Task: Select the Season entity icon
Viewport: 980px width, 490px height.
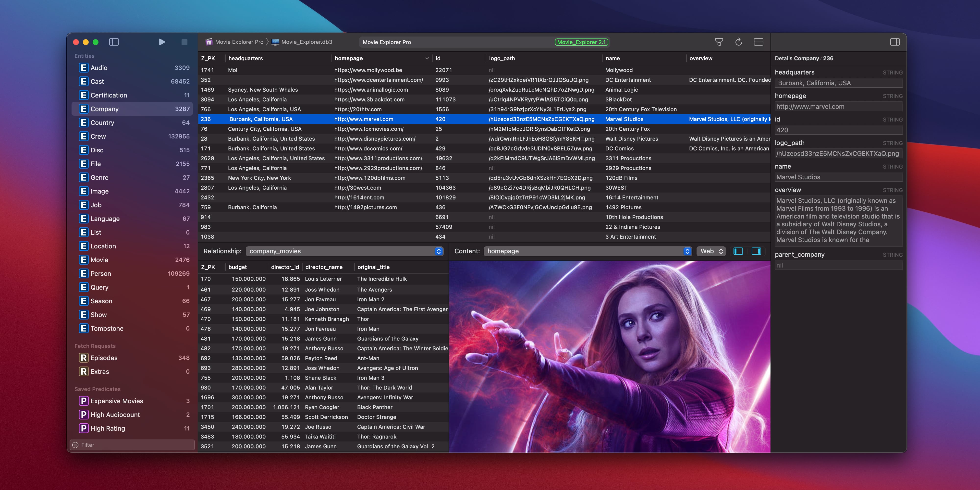Action: (x=84, y=301)
